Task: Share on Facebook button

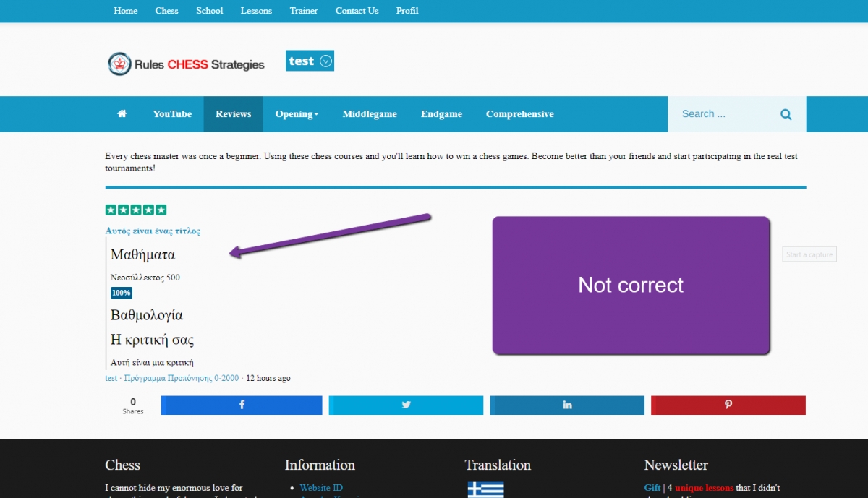Action: 242,405
